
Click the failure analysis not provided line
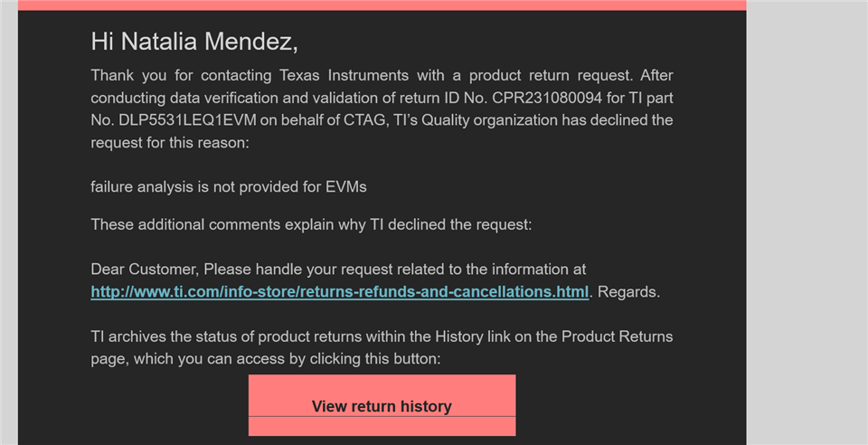[x=229, y=187]
